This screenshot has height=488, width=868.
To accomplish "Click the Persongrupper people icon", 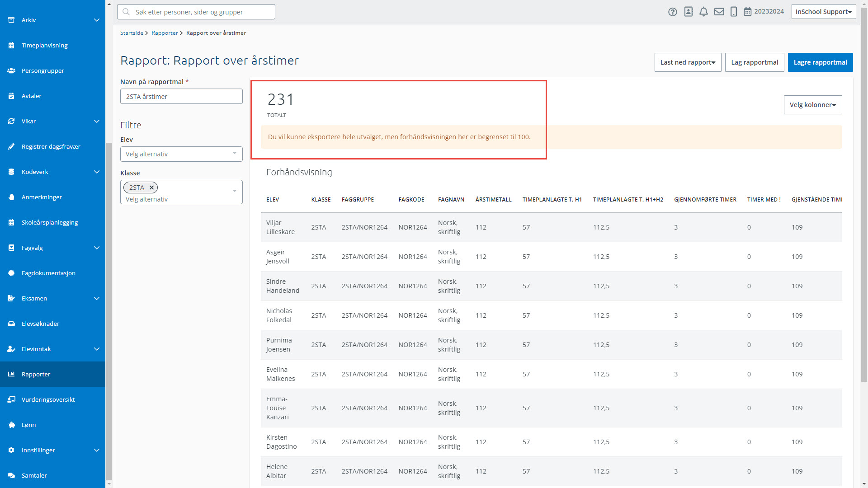I will point(11,70).
